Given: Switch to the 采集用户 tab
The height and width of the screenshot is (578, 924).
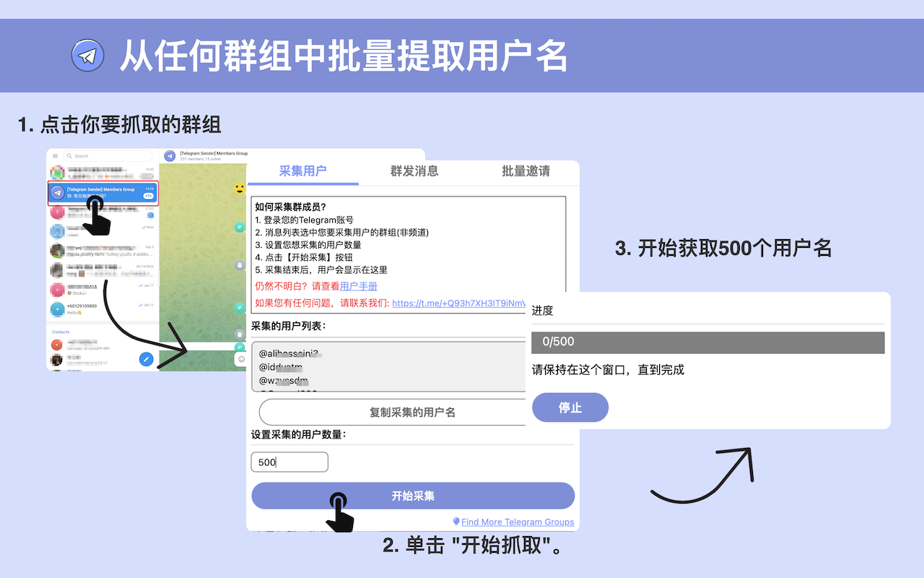Looking at the screenshot, I should pyautogui.click(x=302, y=171).
